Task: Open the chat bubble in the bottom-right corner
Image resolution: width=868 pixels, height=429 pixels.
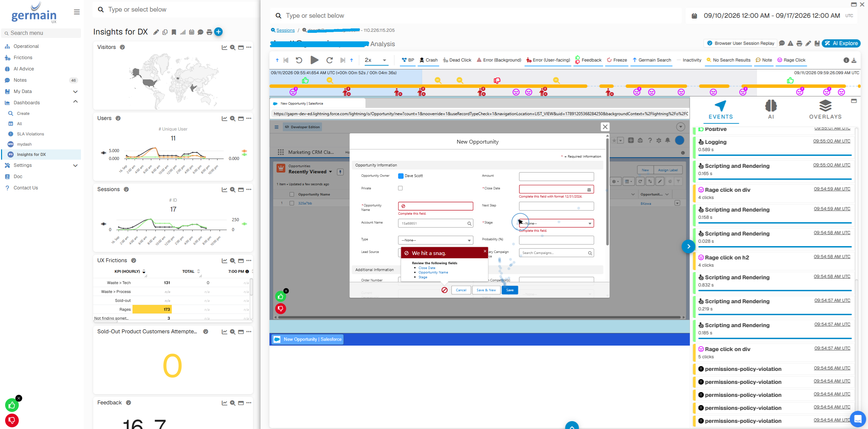Action: (858, 418)
